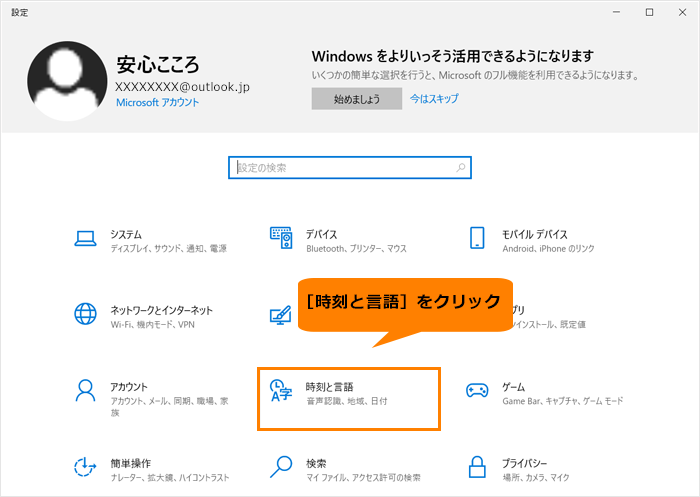This screenshot has width=700, height=497.
Task: Select the プライバシー category title
Action: tap(524, 463)
